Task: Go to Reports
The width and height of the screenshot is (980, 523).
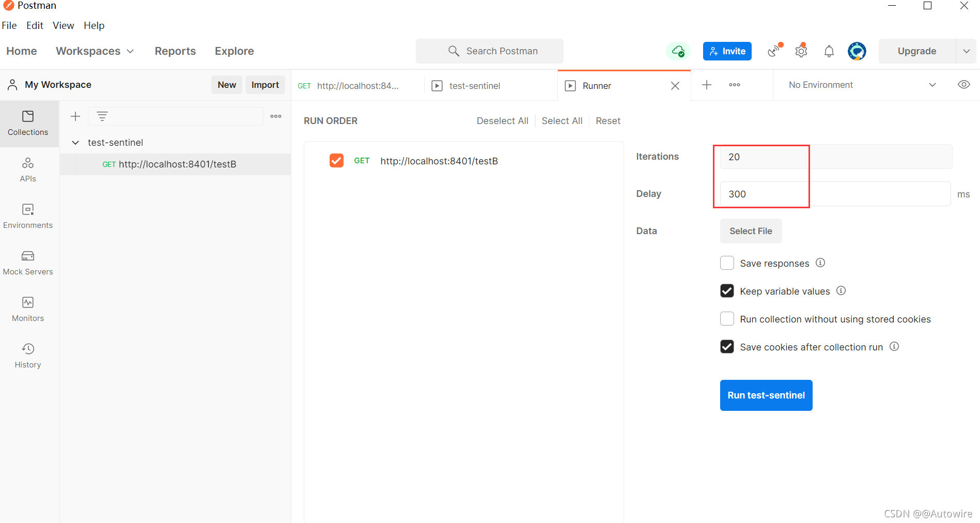Action: point(175,51)
